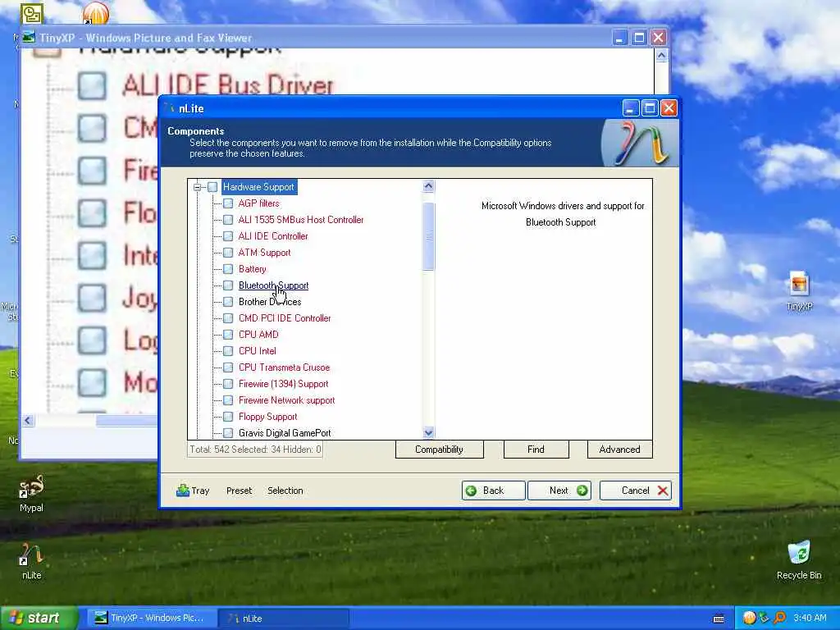Viewport: 840px width, 630px height.
Task: Click the Find button
Action: 536,450
